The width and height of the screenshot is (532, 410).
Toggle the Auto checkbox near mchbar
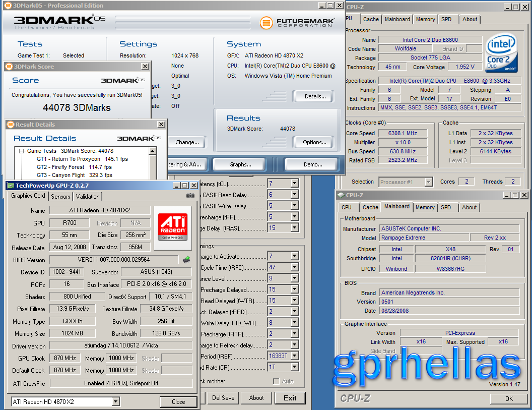276,381
